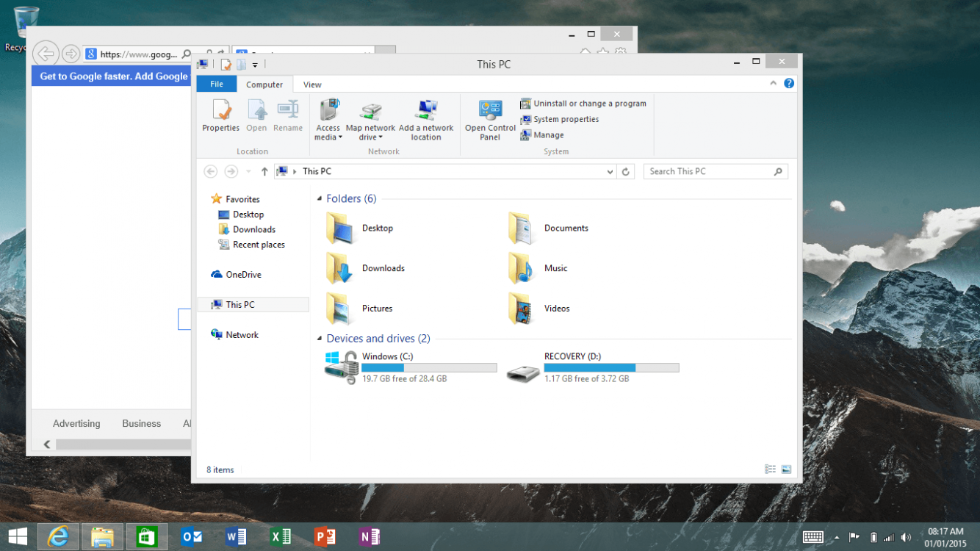Click left scroll arrow in Internet Explorer
This screenshot has width=980, height=551.
[47, 444]
